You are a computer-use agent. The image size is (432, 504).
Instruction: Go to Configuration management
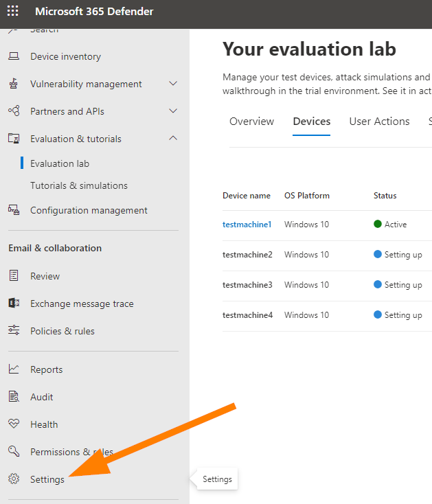[89, 210]
